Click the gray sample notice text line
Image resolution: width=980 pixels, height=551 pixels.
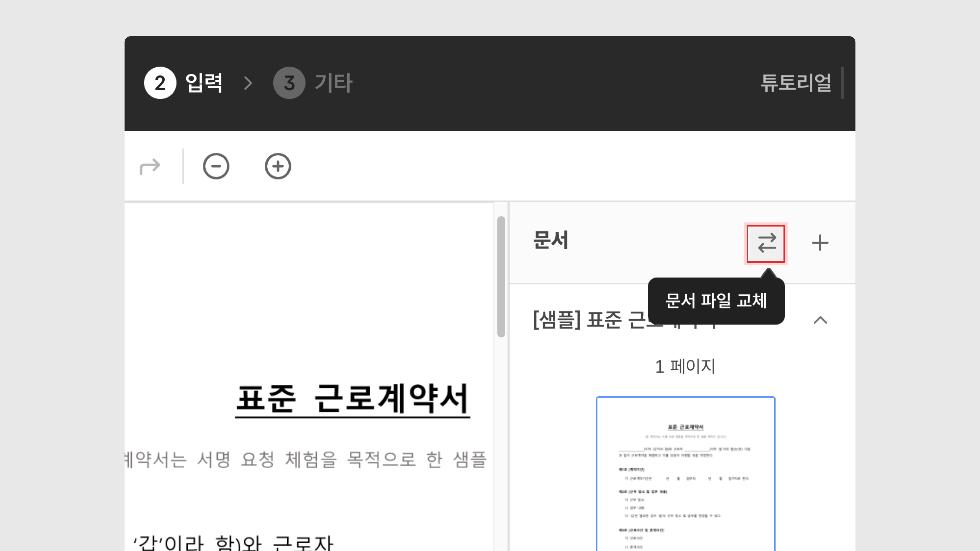click(x=306, y=459)
